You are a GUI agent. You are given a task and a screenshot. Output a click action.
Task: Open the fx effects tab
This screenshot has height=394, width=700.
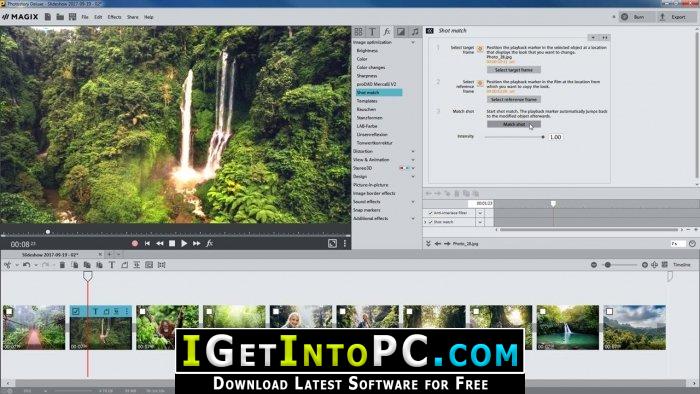[x=387, y=32]
